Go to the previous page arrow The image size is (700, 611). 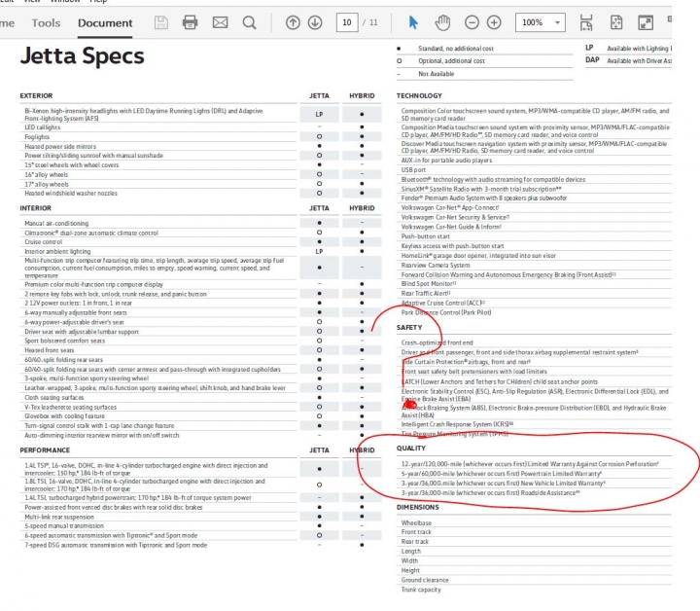[x=293, y=22]
